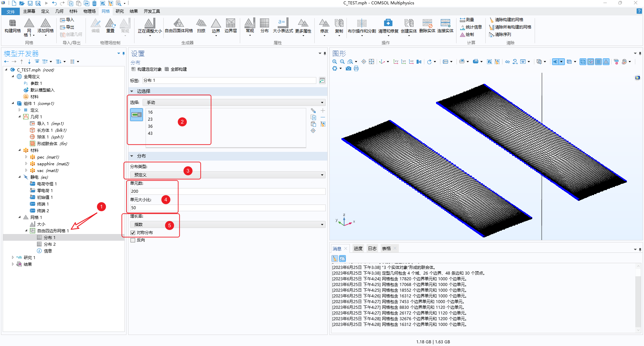This screenshot has height=346, width=644.
Task: Toggle the 对称分布 checkbox
Action: click(133, 233)
